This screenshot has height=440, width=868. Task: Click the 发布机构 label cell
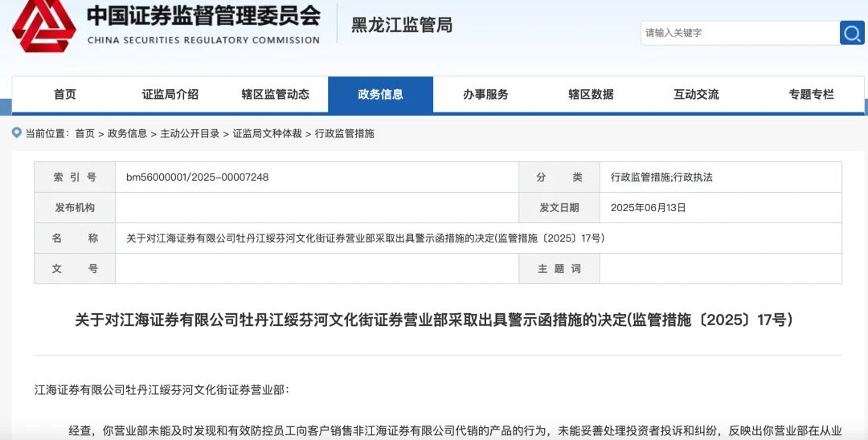75,208
